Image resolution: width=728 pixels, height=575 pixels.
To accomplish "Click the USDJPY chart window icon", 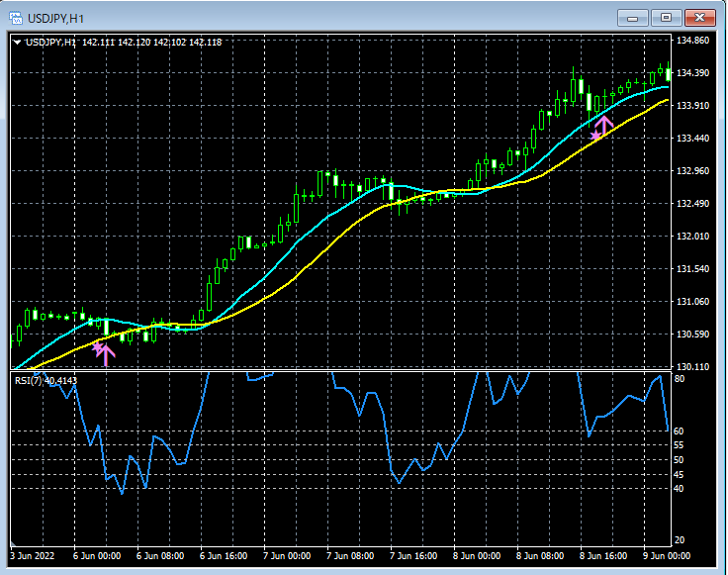I will pyautogui.click(x=16, y=19).
